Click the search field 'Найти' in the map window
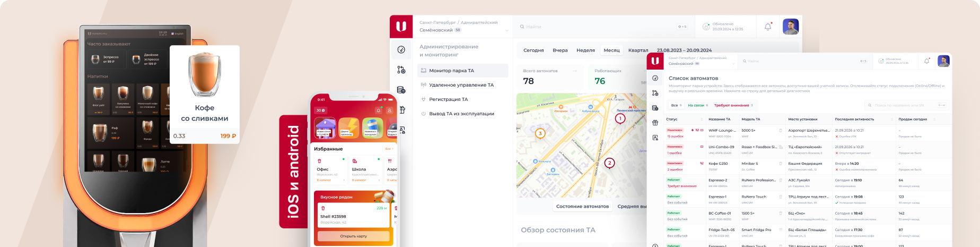This screenshot has height=247, width=980. coord(603,27)
